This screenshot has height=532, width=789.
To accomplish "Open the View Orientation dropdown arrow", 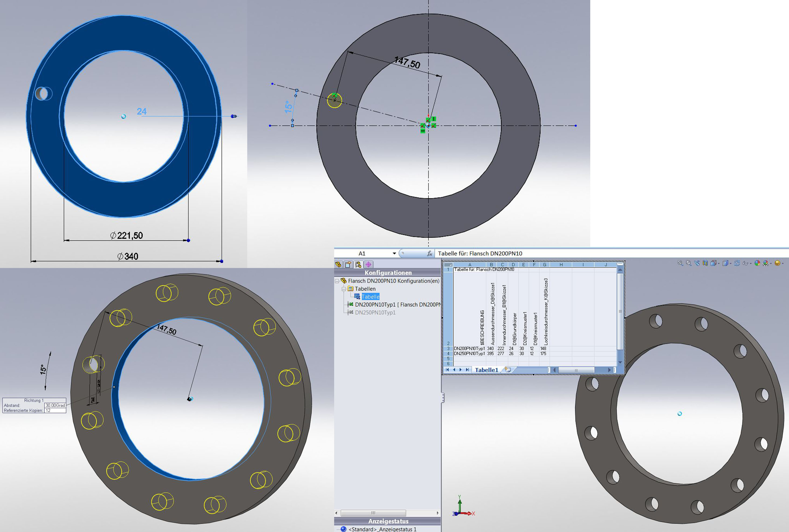I will click(x=719, y=264).
